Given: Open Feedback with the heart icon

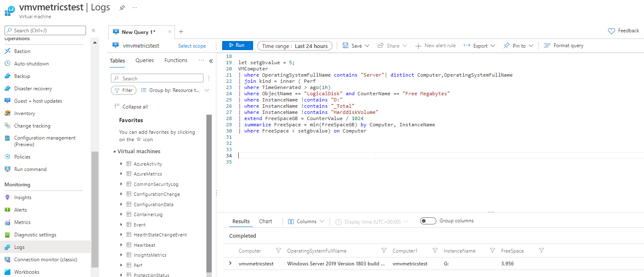Looking at the screenshot, I should 623,31.
